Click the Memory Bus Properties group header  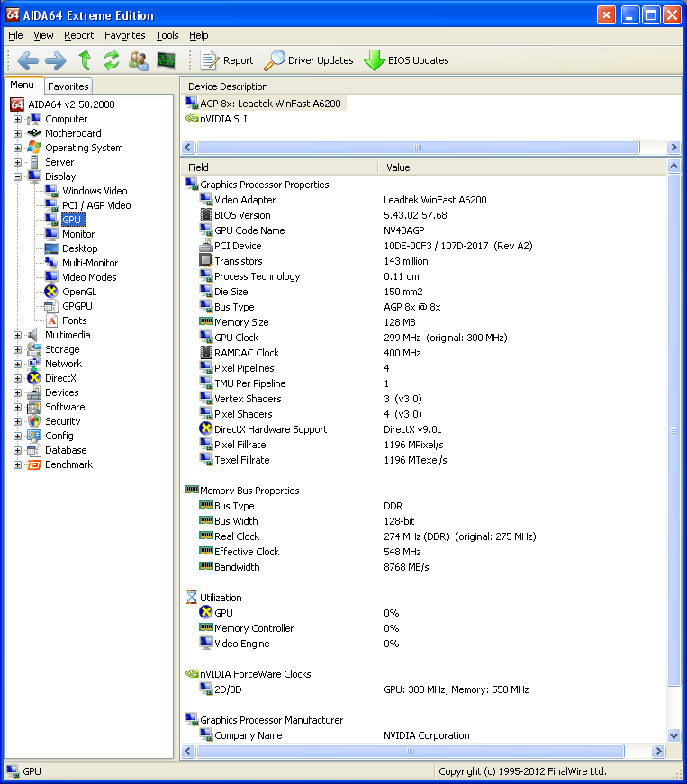[242, 491]
